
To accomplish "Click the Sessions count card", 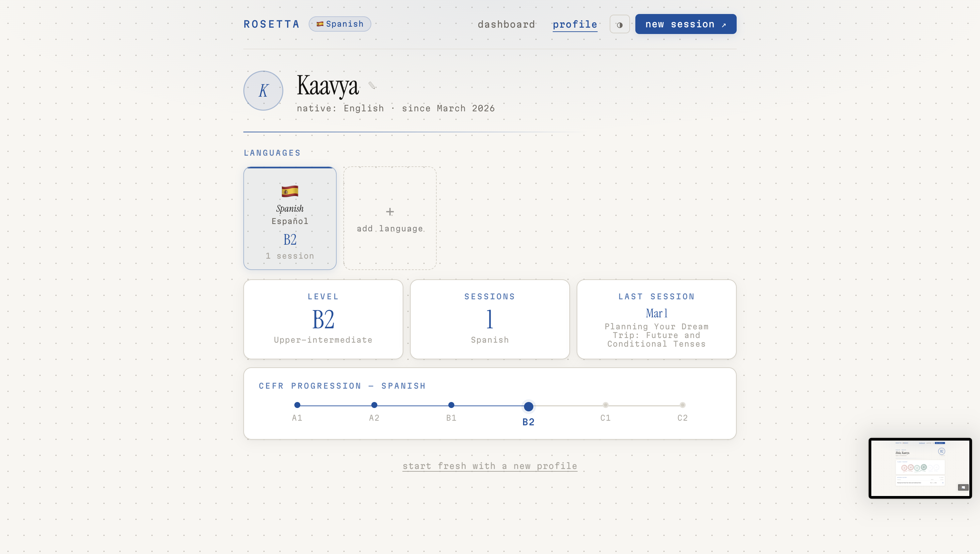I will coord(490,320).
